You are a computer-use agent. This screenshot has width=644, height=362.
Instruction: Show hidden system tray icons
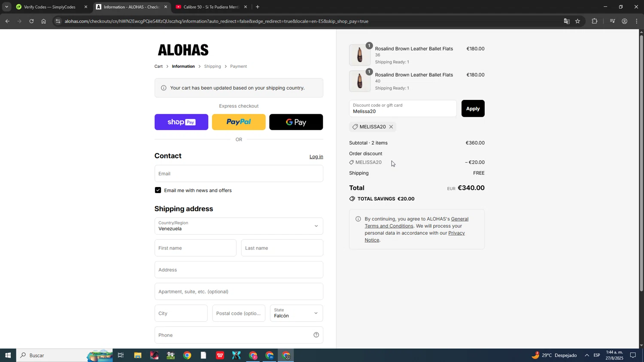[x=587, y=356]
